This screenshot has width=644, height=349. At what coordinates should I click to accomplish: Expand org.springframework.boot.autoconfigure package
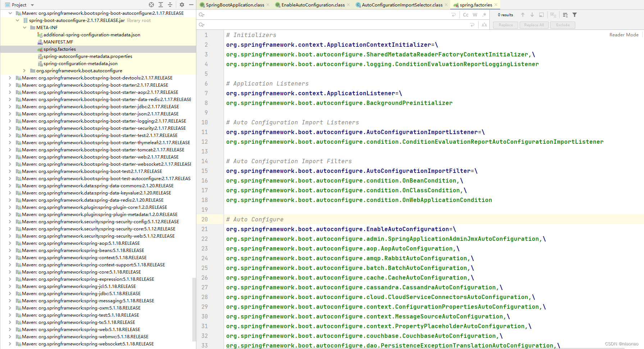pyautogui.click(x=24, y=70)
